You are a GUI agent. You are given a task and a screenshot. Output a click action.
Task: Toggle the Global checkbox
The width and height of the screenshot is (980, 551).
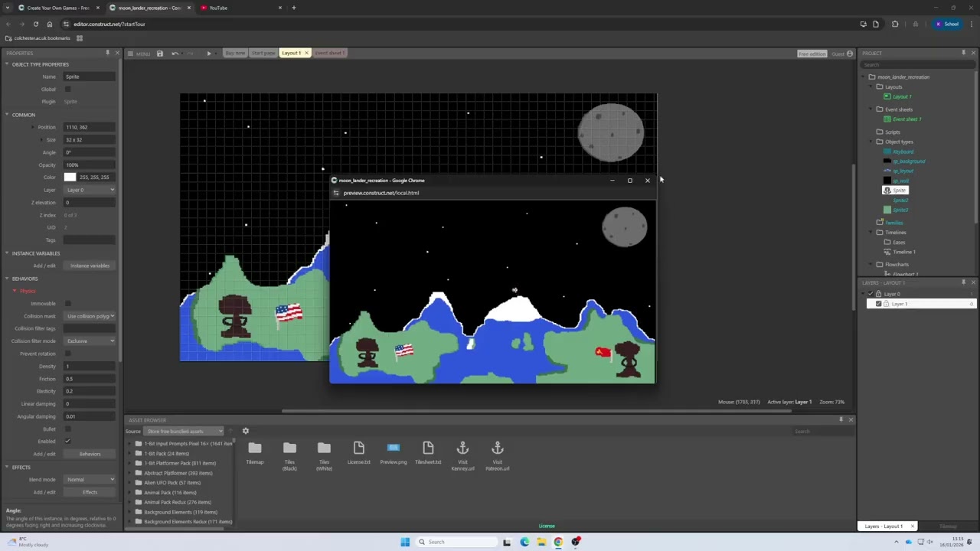pos(68,90)
